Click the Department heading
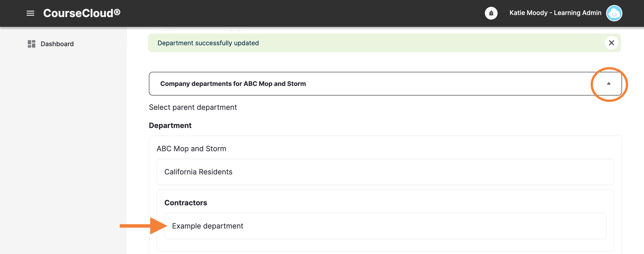 click(x=170, y=125)
